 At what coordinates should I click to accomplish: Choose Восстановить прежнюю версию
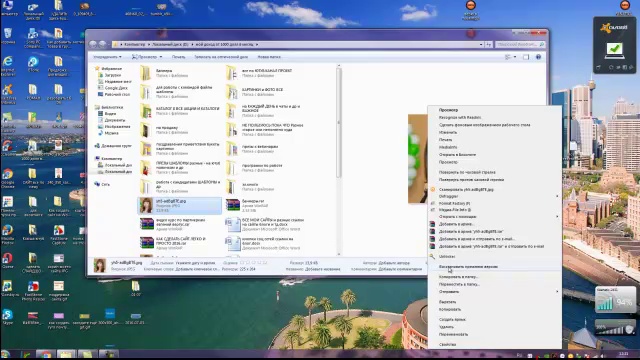468,267
